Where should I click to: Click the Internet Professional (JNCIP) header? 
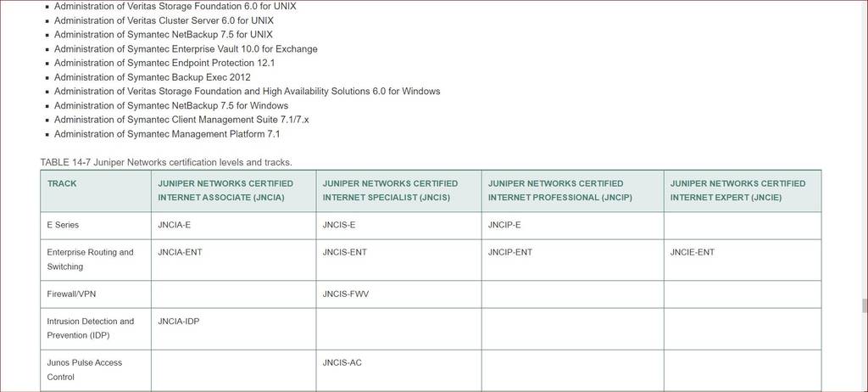pyautogui.click(x=572, y=191)
